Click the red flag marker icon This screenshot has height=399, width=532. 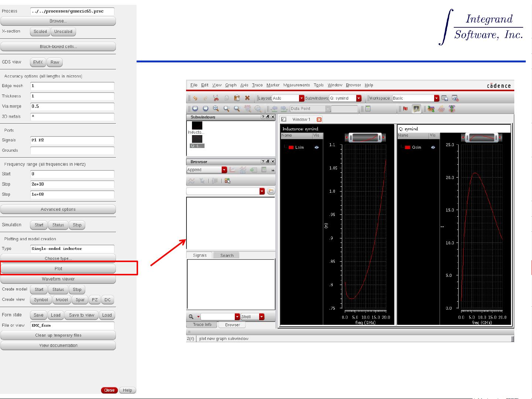tap(405, 109)
